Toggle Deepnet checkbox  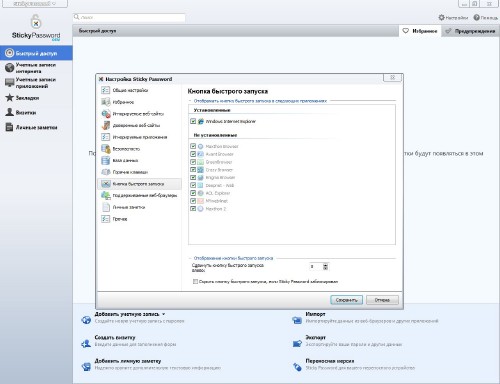point(193,185)
